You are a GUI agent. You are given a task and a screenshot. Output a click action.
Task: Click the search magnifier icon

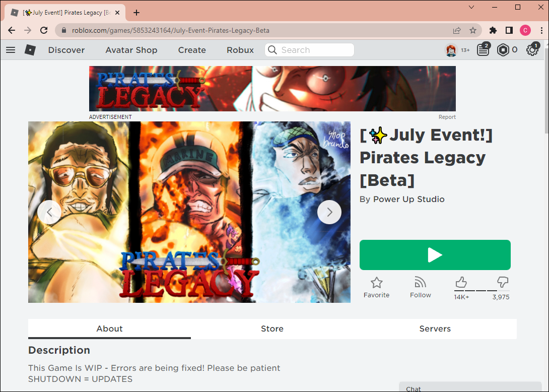(272, 50)
